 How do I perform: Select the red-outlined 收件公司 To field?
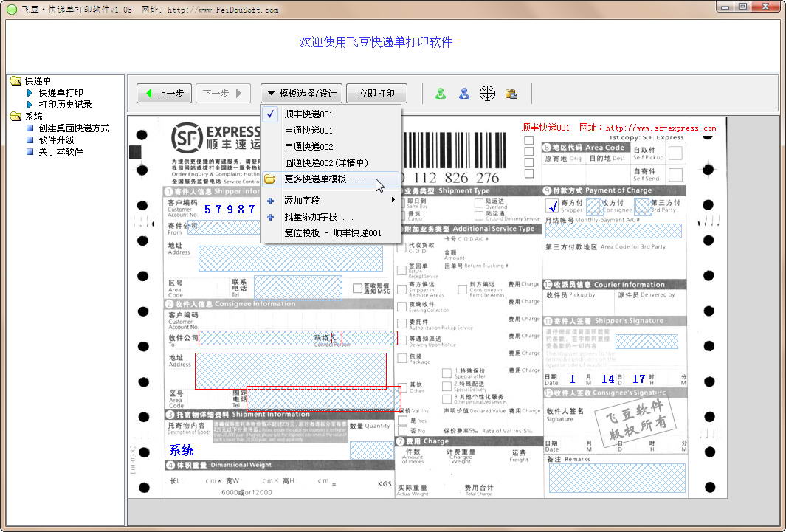[297, 338]
